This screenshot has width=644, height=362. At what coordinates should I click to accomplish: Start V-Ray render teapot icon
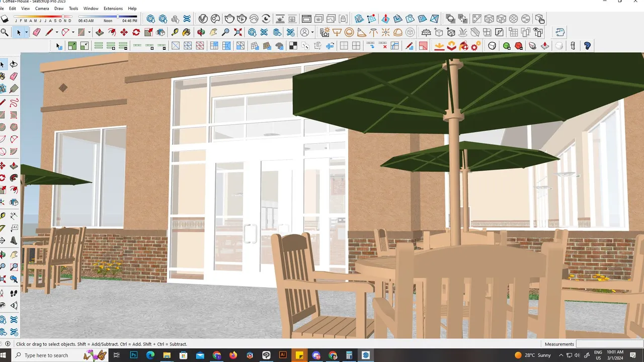[x=229, y=19]
